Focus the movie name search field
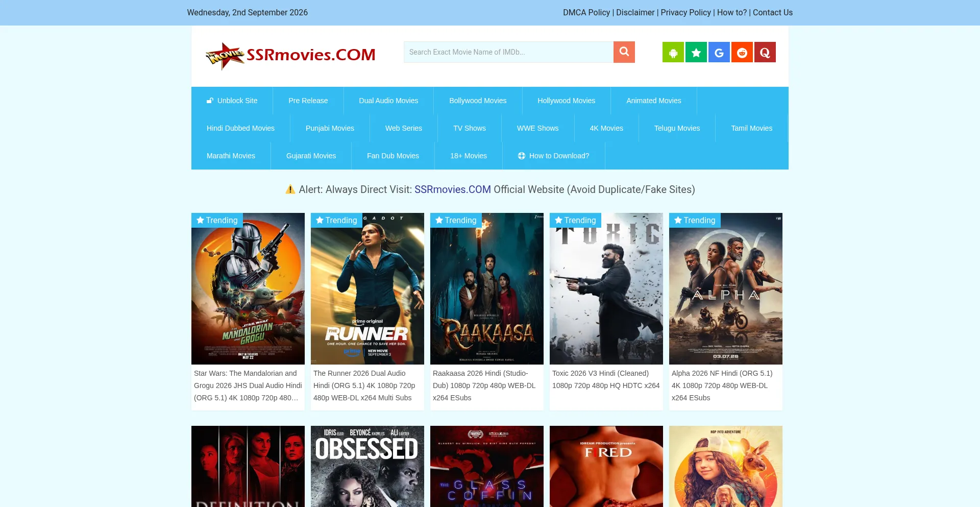Image resolution: width=980 pixels, height=507 pixels. point(508,52)
